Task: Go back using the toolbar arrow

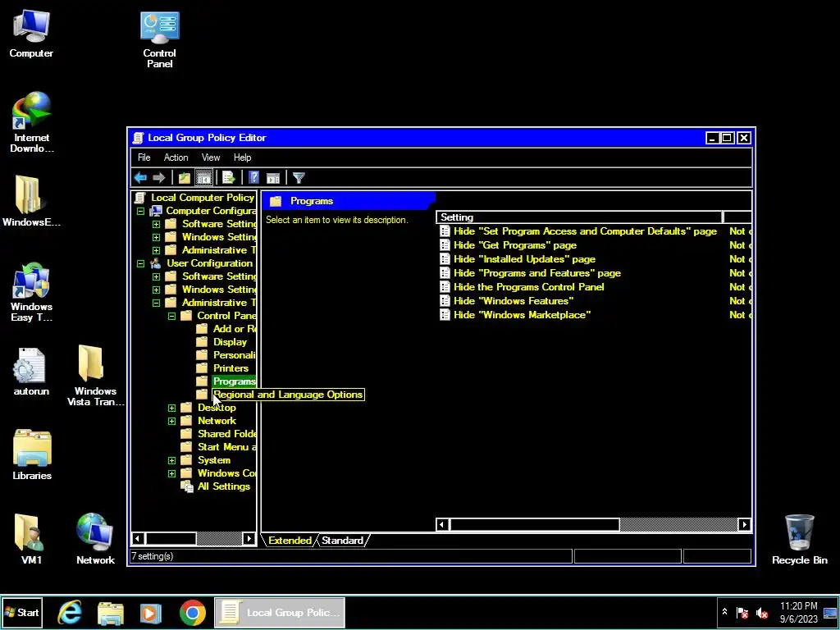Action: pyautogui.click(x=140, y=177)
